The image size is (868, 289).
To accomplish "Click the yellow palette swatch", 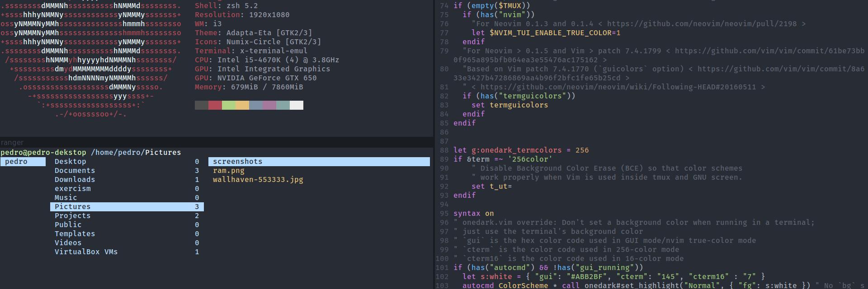I will [242, 105].
